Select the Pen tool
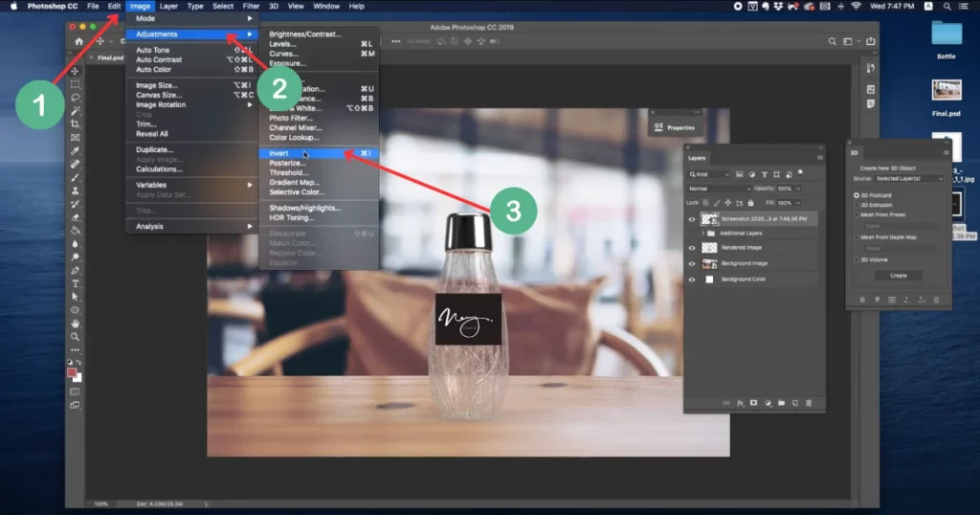 75,271
